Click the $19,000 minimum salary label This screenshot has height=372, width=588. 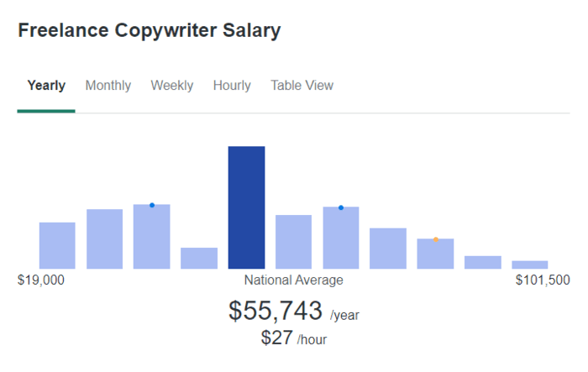(40, 280)
